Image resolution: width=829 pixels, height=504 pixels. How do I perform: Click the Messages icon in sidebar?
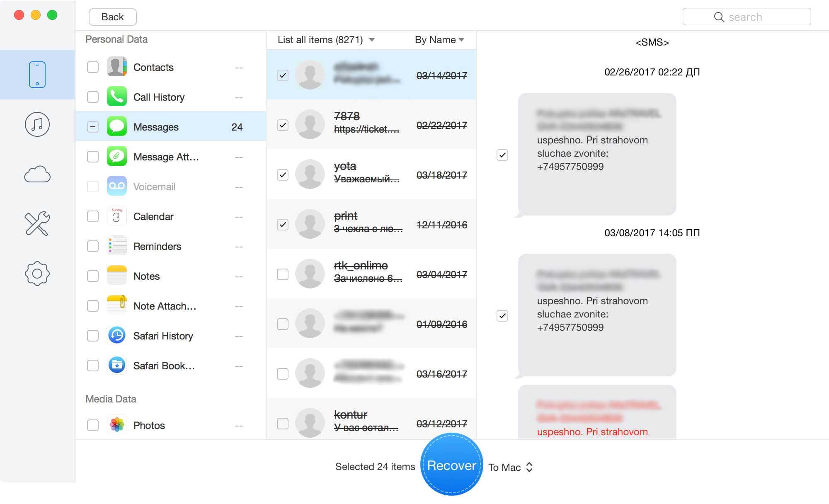tap(116, 126)
